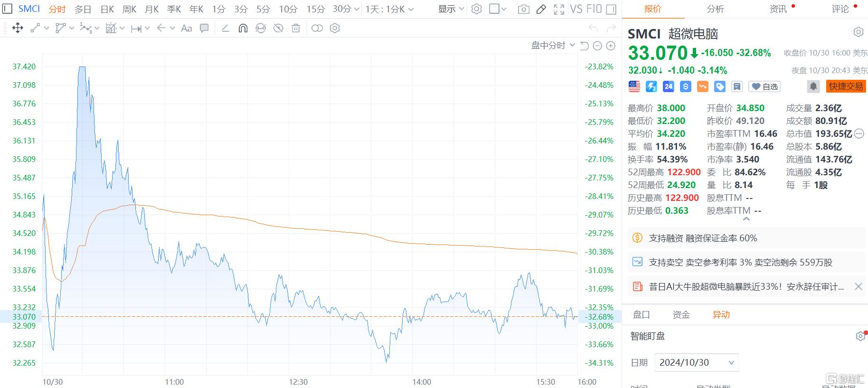Viewport: 868px width, 388px height.
Task: Open the layout square dropdown arrow
Action: pyautogui.click(x=504, y=9)
